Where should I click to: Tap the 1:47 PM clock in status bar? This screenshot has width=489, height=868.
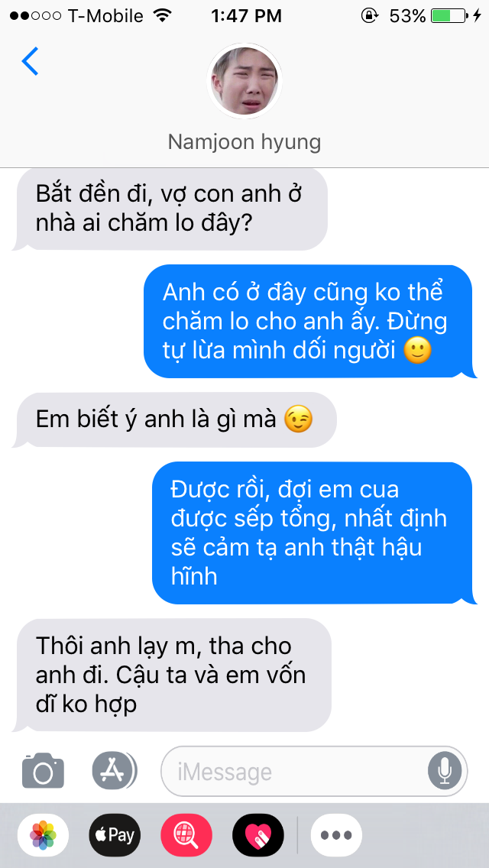(247, 16)
